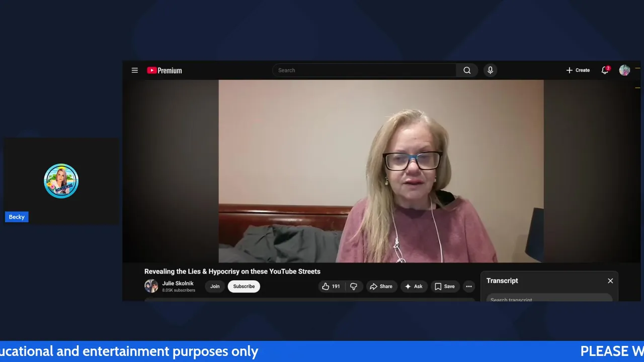Click the Becky name label
The height and width of the screenshot is (362, 644).
pyautogui.click(x=17, y=217)
